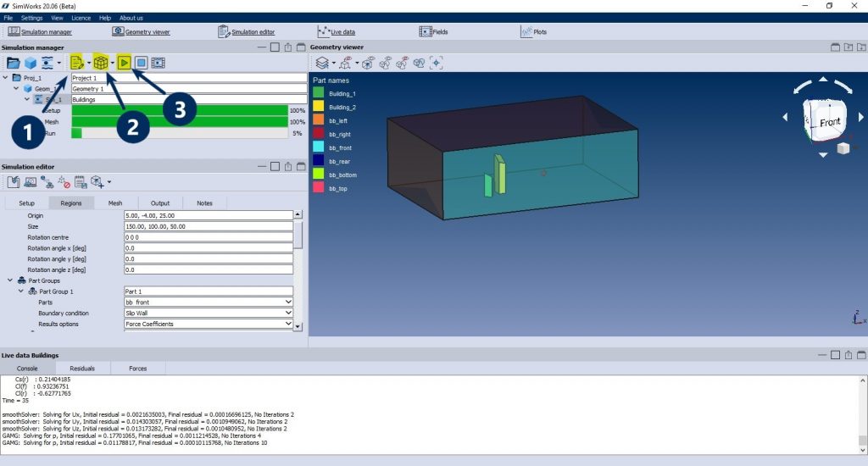
Task: Click the Simulation manager top toolbar button
Action: [x=40, y=31]
